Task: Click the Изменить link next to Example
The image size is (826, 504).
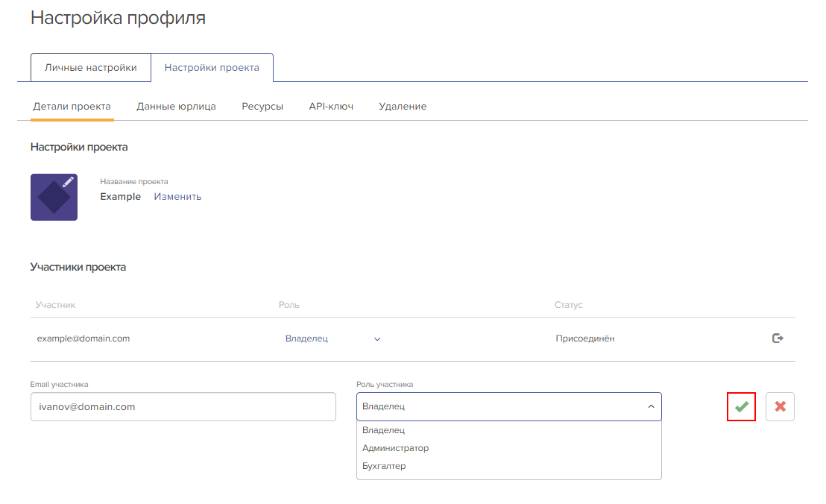Action: pyautogui.click(x=177, y=196)
